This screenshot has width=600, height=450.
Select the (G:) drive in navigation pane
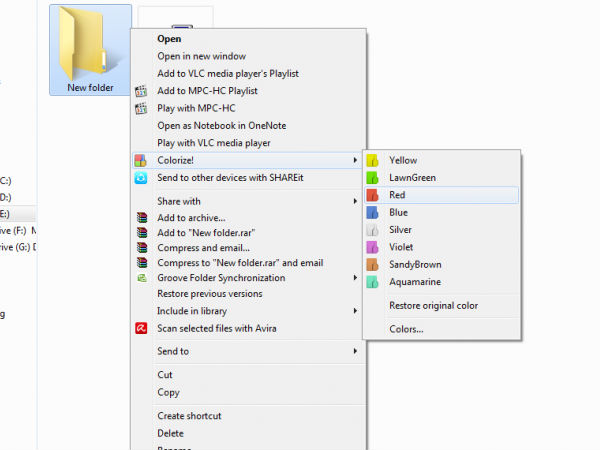(18, 247)
